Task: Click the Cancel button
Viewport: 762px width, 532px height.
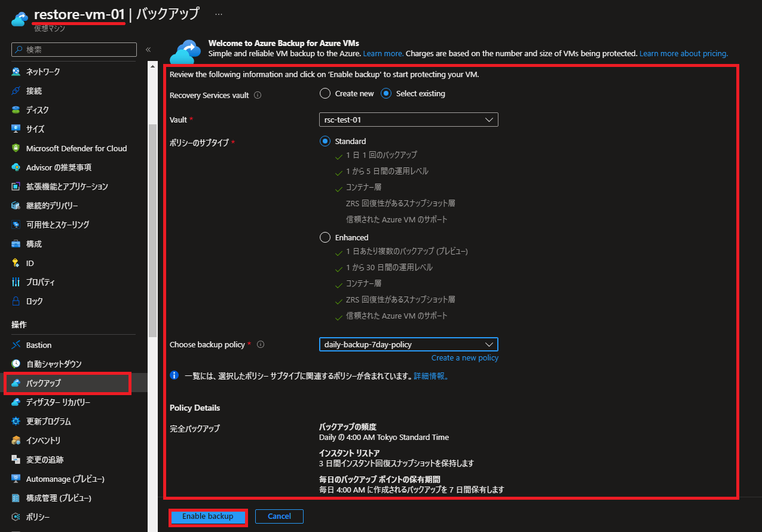Action: click(x=279, y=516)
